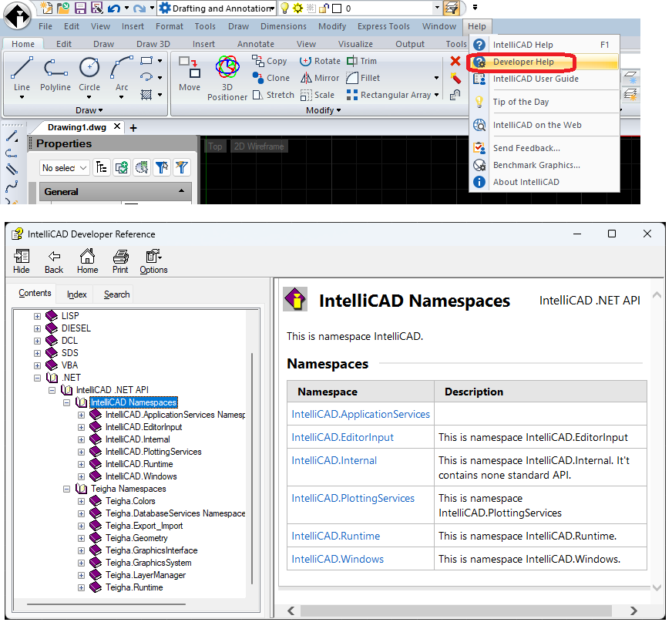Switch to the Search tab in help viewer
672x629 pixels.
click(116, 294)
